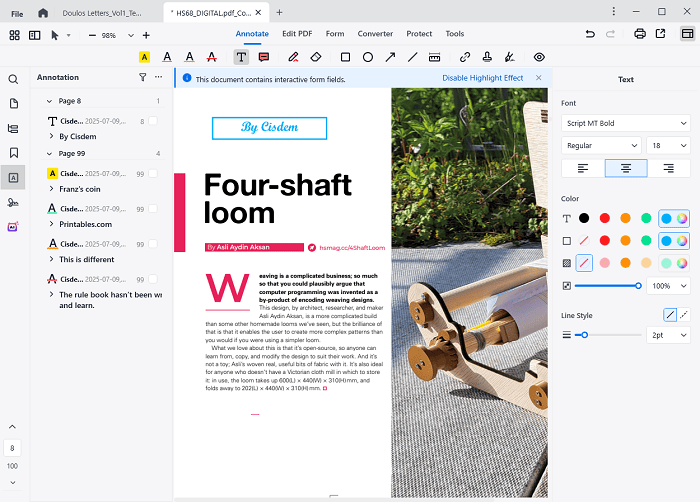Open the font size 18 dropdown
The width and height of the screenshot is (700, 502).
(668, 145)
